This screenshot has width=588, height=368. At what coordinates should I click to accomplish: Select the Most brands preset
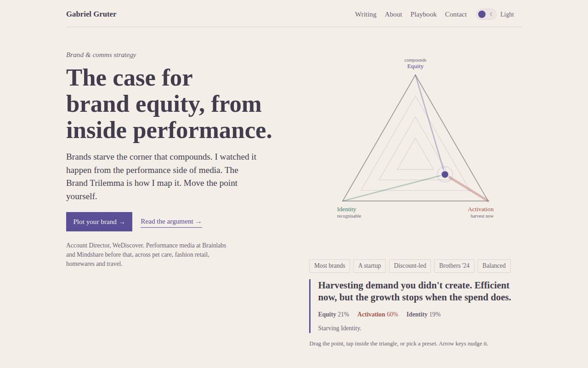(x=329, y=266)
